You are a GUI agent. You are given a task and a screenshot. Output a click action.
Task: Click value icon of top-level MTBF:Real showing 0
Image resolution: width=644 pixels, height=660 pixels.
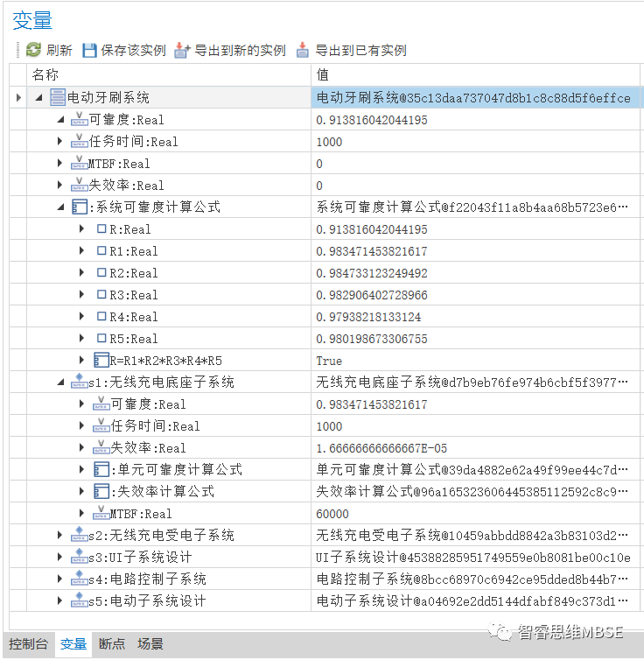pos(79,164)
